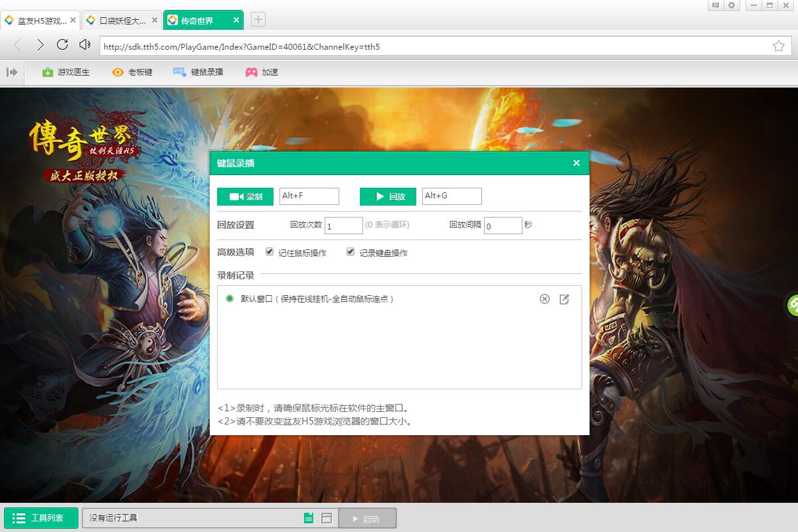Close the 盆友H5游戏 tab
798x532 pixels.
point(72,20)
